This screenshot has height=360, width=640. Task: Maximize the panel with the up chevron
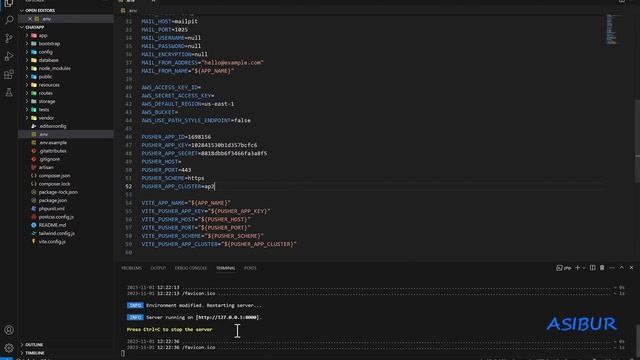pyautogui.click(x=622, y=268)
